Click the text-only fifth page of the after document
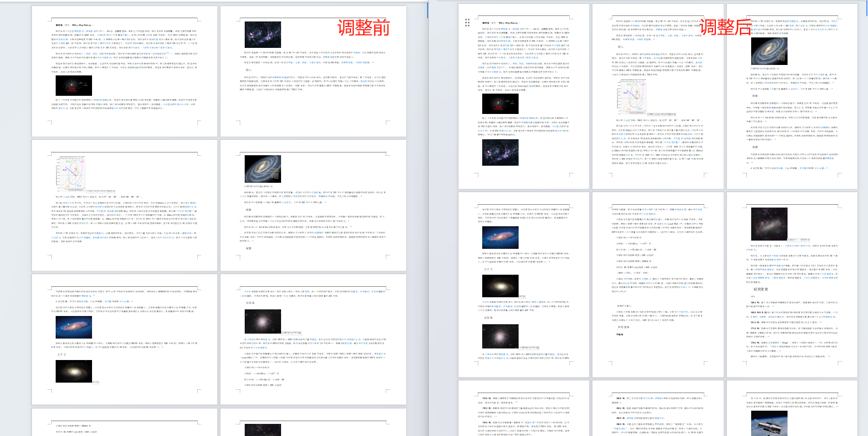Viewport: 868px width, 436px height. coord(657,285)
